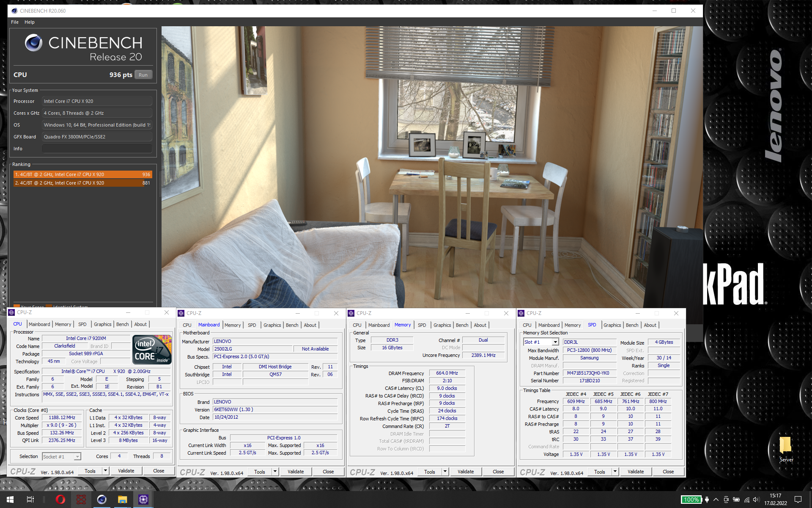Open the File menu in Cinebench
This screenshot has height=508, width=812.
[x=15, y=22]
